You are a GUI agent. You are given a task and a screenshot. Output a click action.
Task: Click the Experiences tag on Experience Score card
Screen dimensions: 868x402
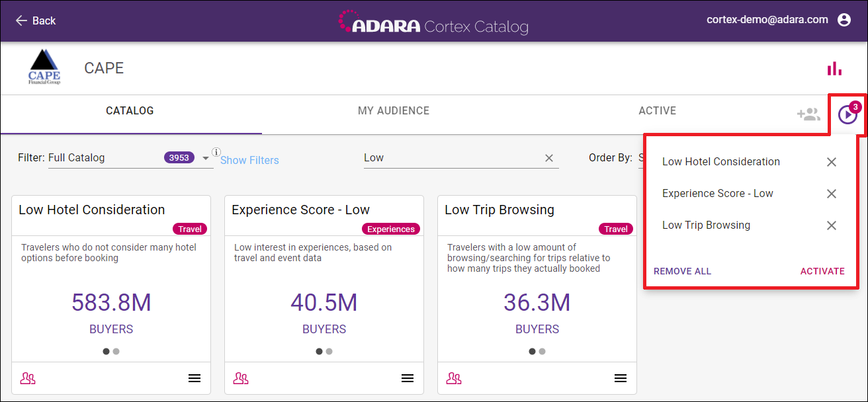(391, 229)
